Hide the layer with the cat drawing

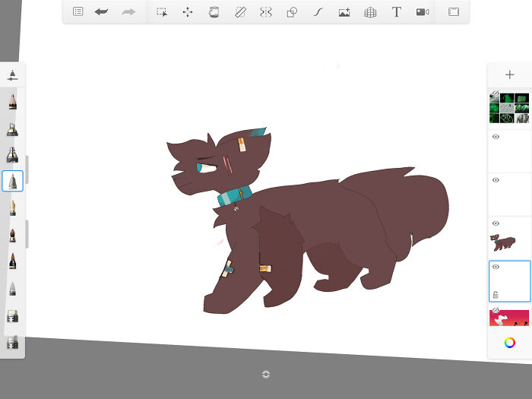[x=496, y=223]
